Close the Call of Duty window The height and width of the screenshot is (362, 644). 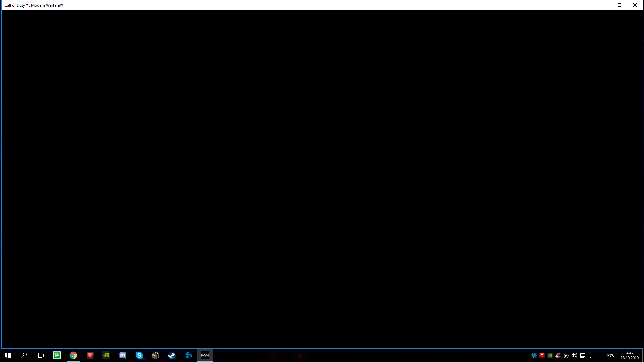tap(635, 5)
